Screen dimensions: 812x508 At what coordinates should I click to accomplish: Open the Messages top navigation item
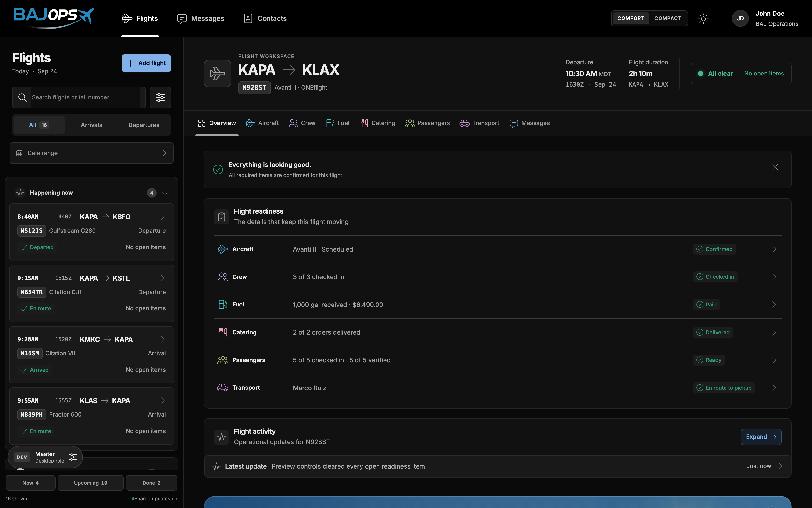[201, 18]
